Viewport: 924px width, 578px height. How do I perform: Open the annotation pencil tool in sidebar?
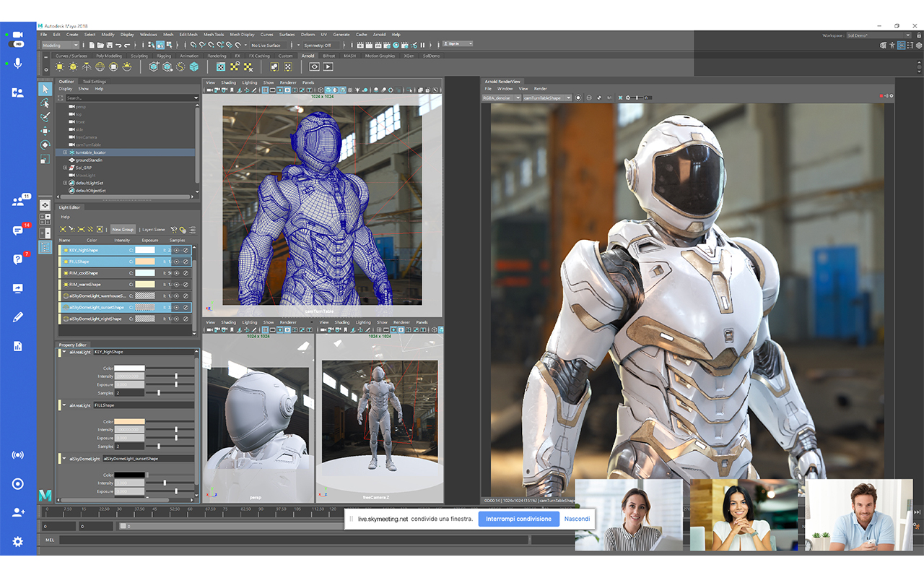point(18,317)
